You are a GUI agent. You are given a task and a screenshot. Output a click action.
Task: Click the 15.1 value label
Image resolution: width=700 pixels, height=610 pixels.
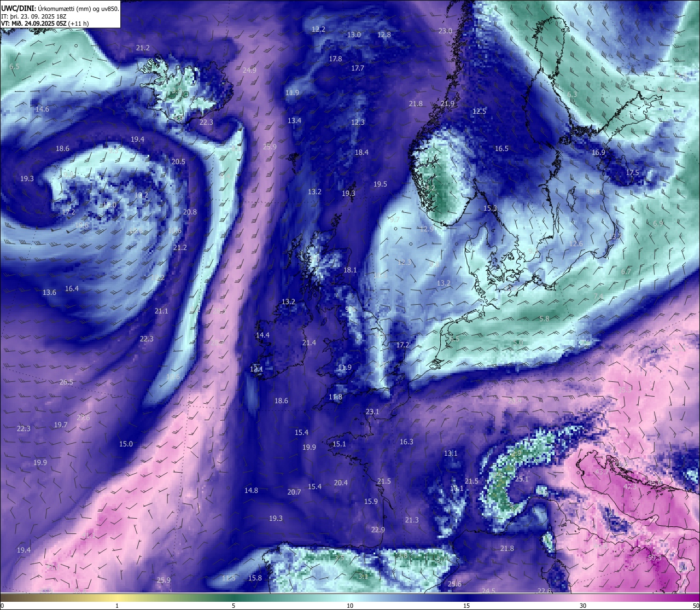(339, 444)
